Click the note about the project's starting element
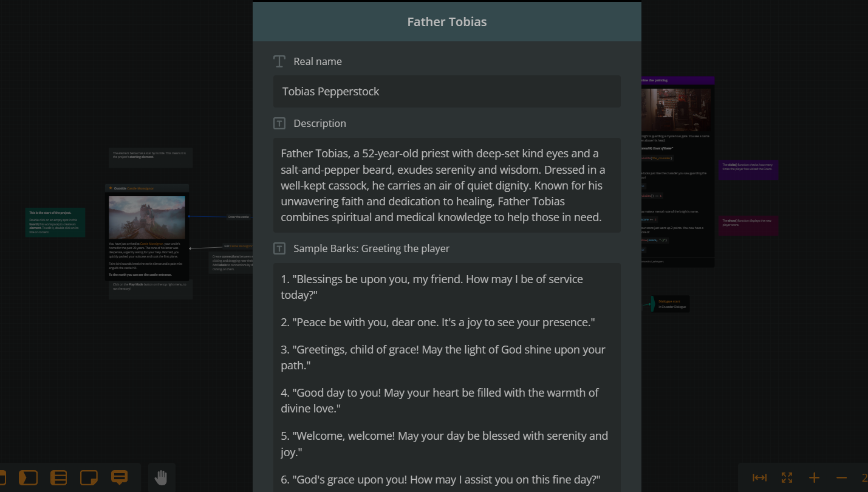 tap(151, 158)
